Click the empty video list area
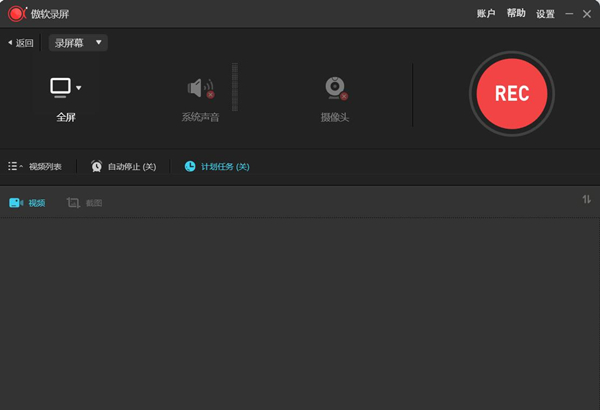600x410 pixels. click(300, 314)
